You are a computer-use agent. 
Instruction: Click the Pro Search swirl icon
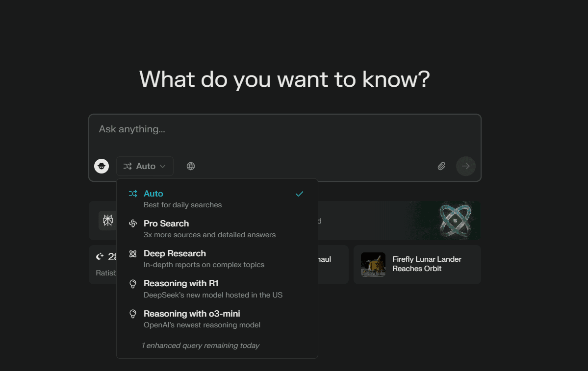point(133,223)
